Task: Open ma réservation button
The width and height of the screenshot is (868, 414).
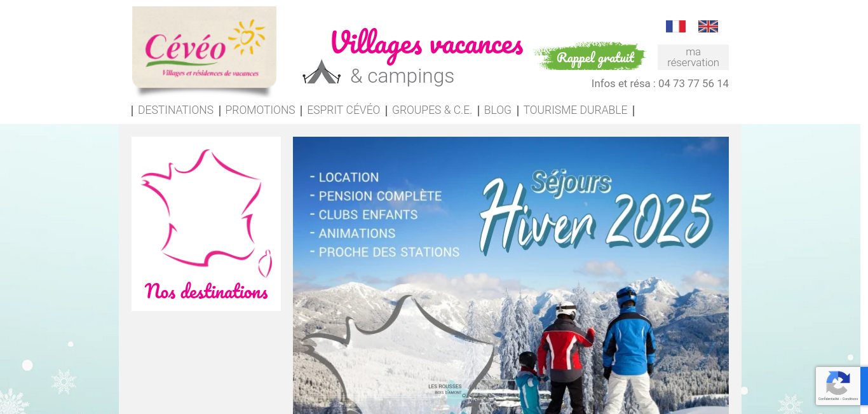Action: tap(693, 57)
